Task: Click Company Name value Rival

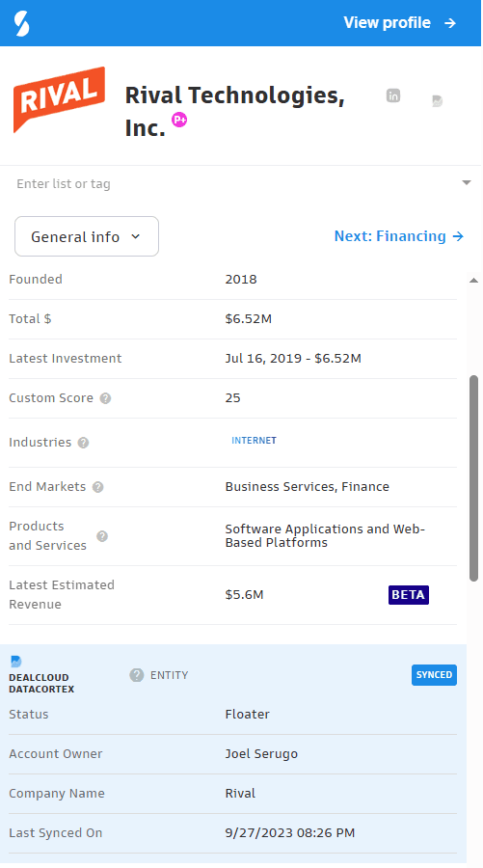Action: click(x=240, y=794)
